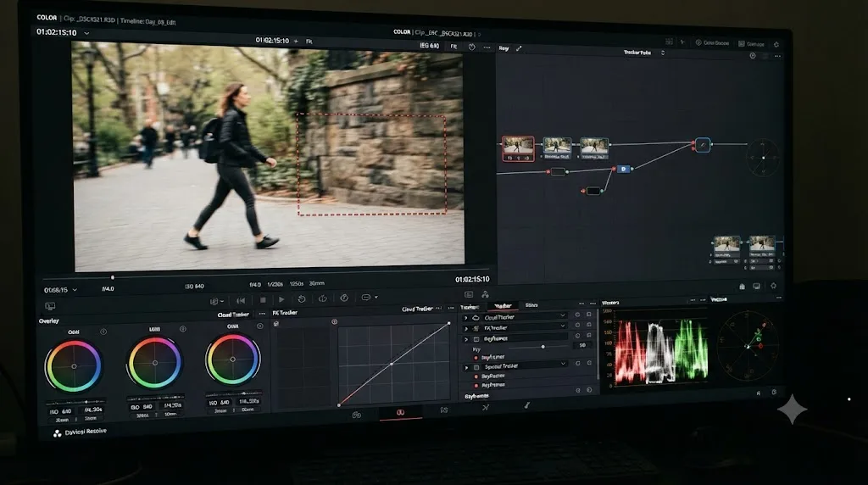Click the circular arrow icon right of loop

[323, 298]
